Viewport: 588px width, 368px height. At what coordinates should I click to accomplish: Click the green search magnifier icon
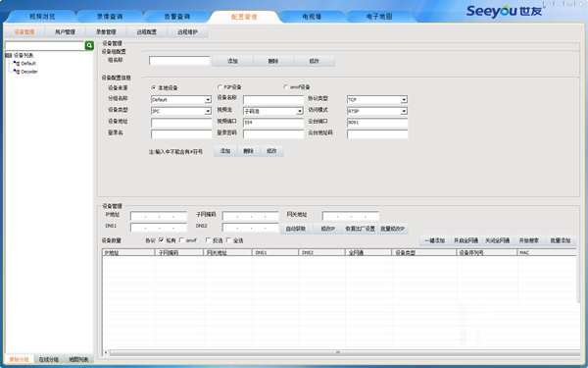(89, 46)
